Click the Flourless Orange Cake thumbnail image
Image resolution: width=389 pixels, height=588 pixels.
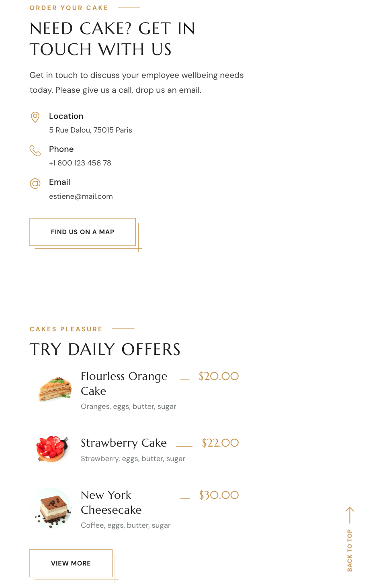(x=55, y=389)
